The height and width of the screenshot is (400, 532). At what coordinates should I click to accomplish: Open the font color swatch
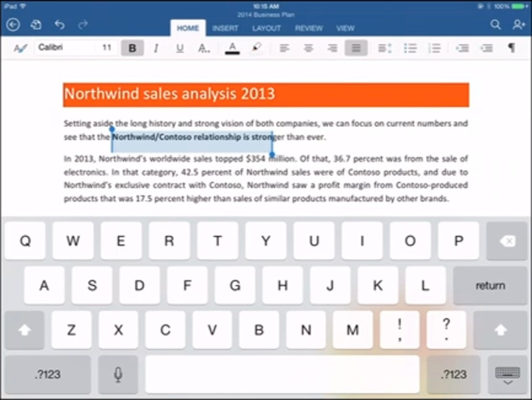click(233, 48)
